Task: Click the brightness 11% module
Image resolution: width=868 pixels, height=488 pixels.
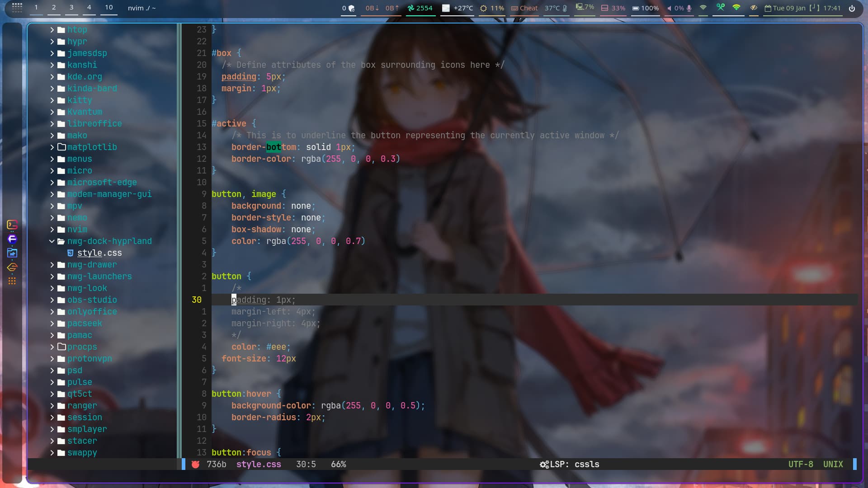Action: click(492, 8)
